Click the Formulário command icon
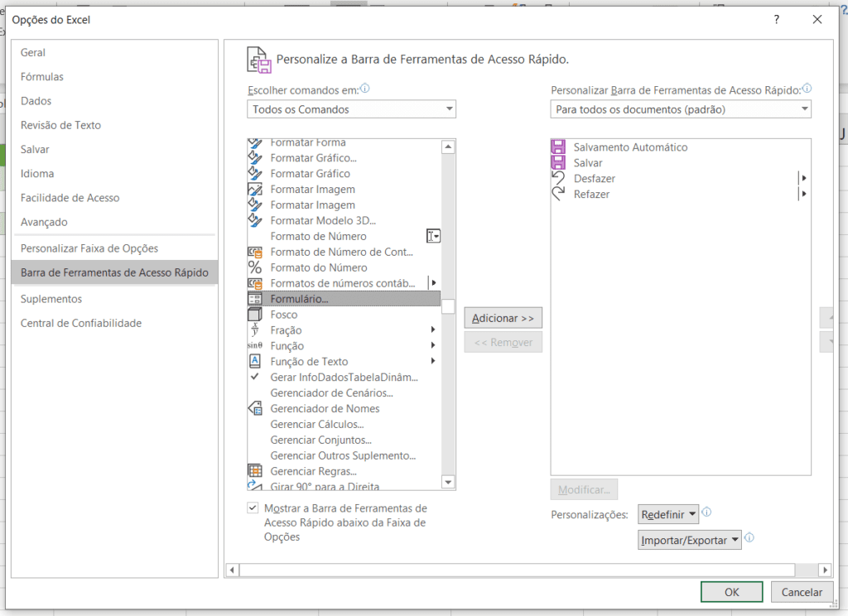The height and width of the screenshot is (616, 848). click(x=255, y=299)
